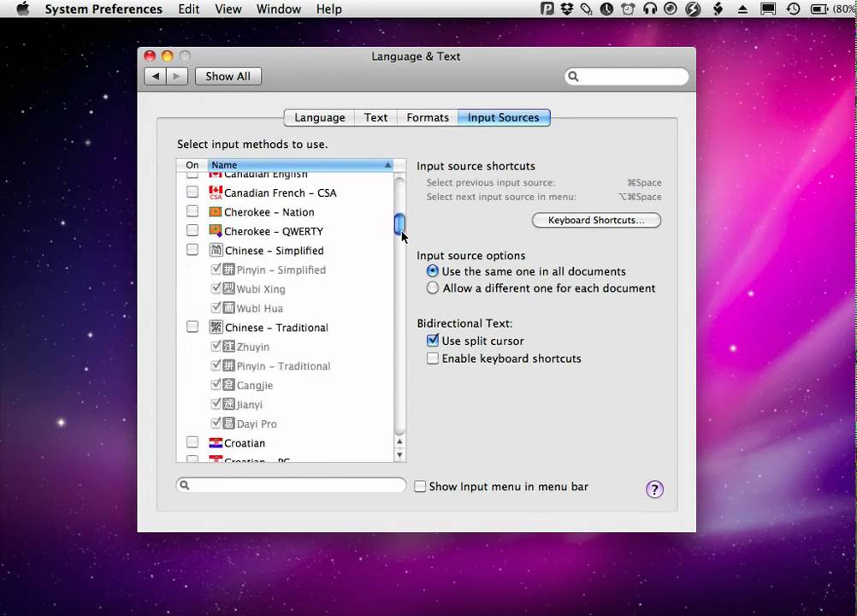This screenshot has height=616, width=857.
Task: Enable Cherokee - QWERTY checkbox
Action: pyautogui.click(x=192, y=231)
